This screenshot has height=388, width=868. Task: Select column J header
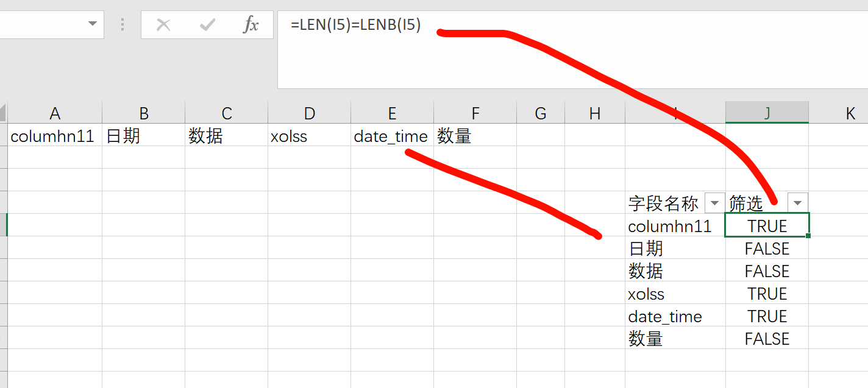[767, 113]
